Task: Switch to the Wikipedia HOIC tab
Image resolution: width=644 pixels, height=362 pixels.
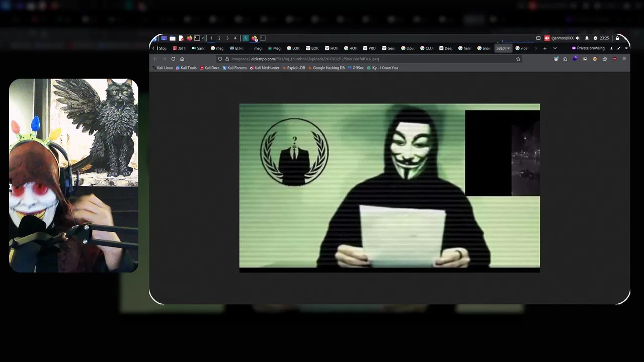Action: pyautogui.click(x=332, y=48)
